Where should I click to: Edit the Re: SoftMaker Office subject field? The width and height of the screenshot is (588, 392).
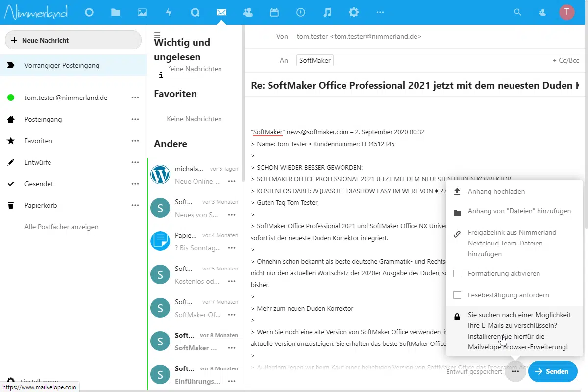point(416,85)
